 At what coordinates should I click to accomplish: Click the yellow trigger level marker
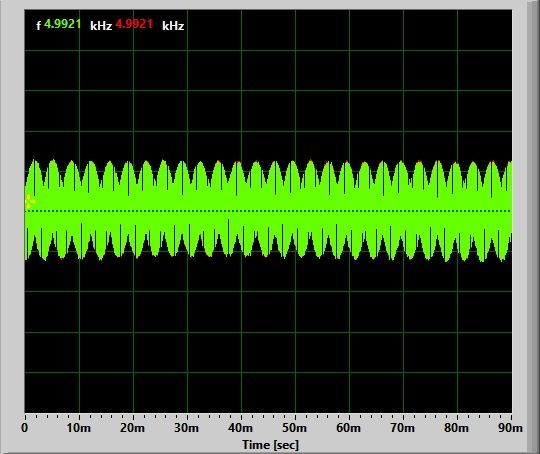click(x=30, y=202)
